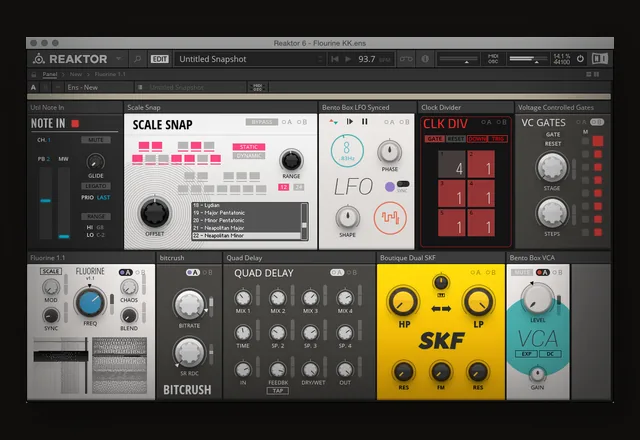Choose 22 - Neapolitan Minor scale
This screenshot has height=440, width=640.
[x=247, y=236]
